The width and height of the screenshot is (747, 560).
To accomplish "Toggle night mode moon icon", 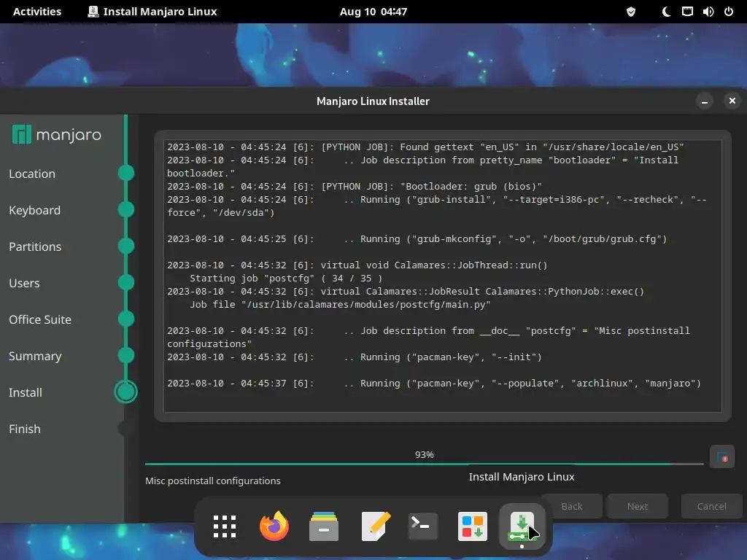I will pos(665,12).
